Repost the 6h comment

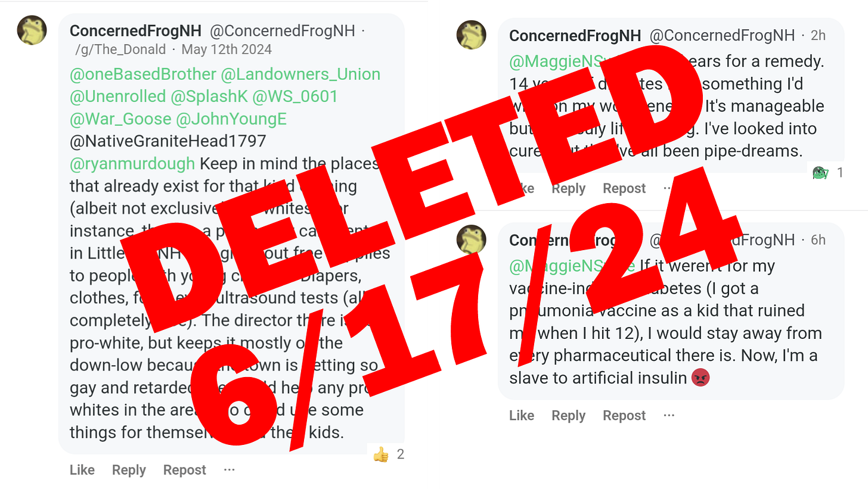[624, 415]
